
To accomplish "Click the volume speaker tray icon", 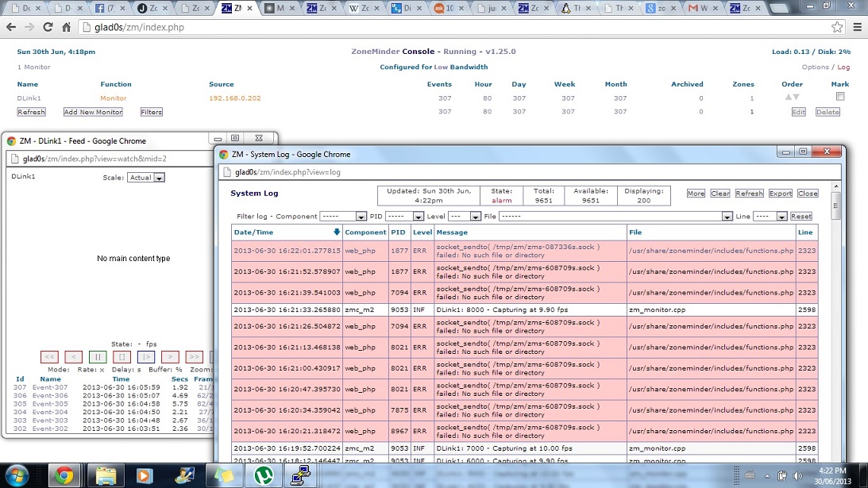I will click(x=797, y=476).
